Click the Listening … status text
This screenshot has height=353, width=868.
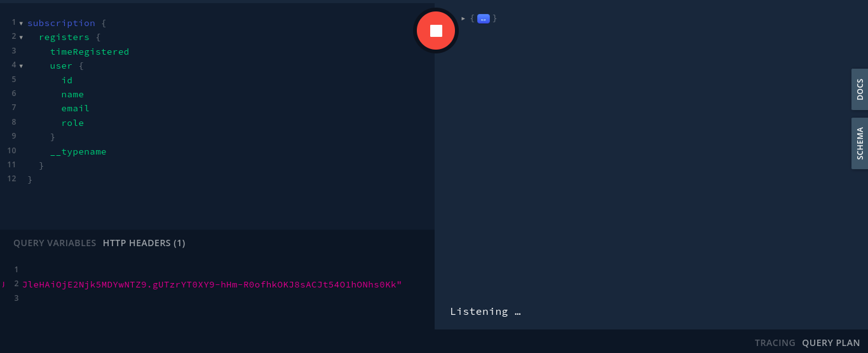[485, 311]
